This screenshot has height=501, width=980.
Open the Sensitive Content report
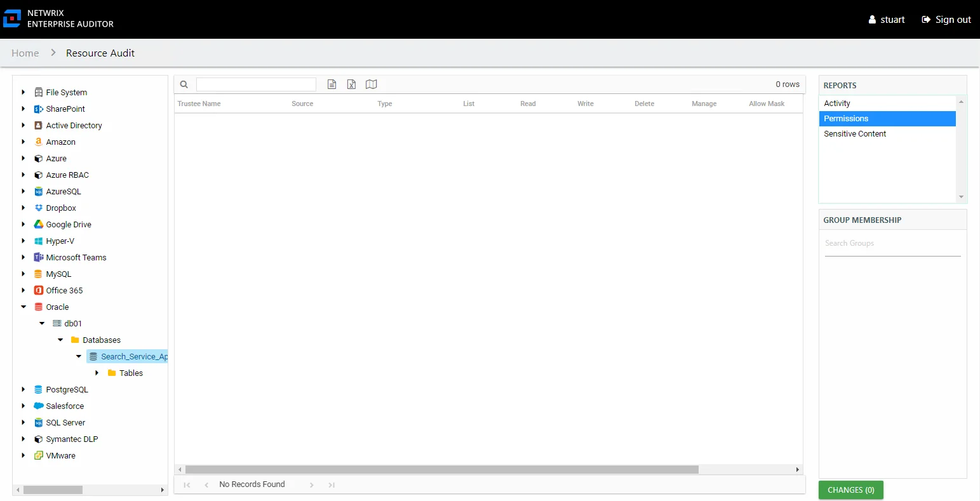pos(887,134)
